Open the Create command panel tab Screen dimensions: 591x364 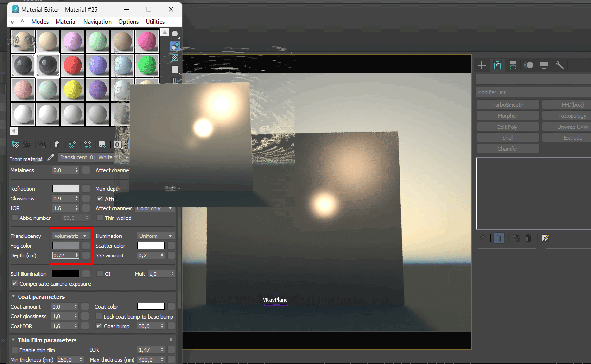point(482,65)
